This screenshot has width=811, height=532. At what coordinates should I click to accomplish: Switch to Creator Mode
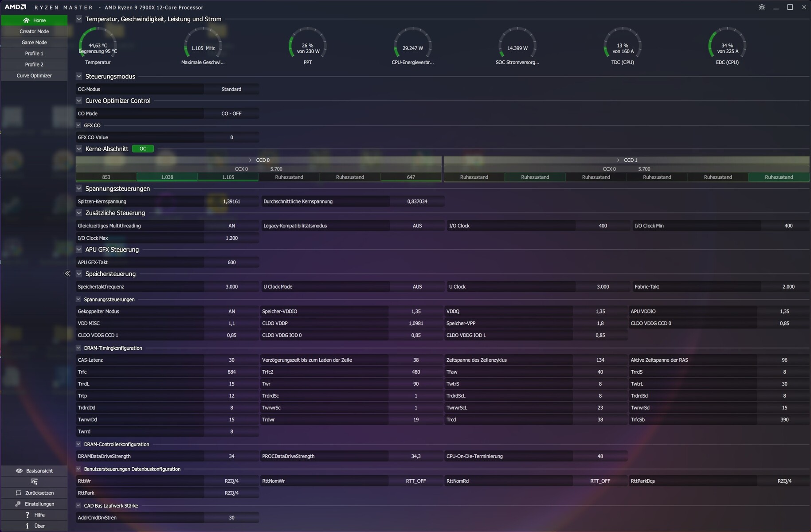[x=34, y=31]
